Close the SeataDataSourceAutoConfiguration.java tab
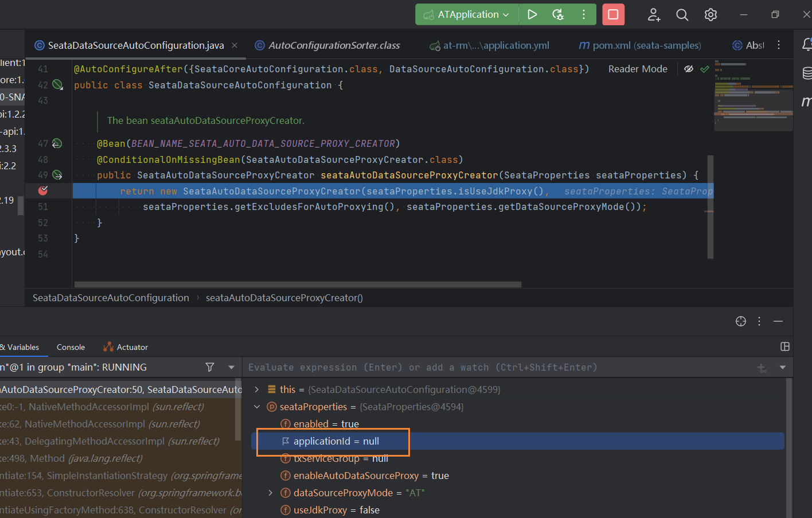 pyautogui.click(x=235, y=45)
